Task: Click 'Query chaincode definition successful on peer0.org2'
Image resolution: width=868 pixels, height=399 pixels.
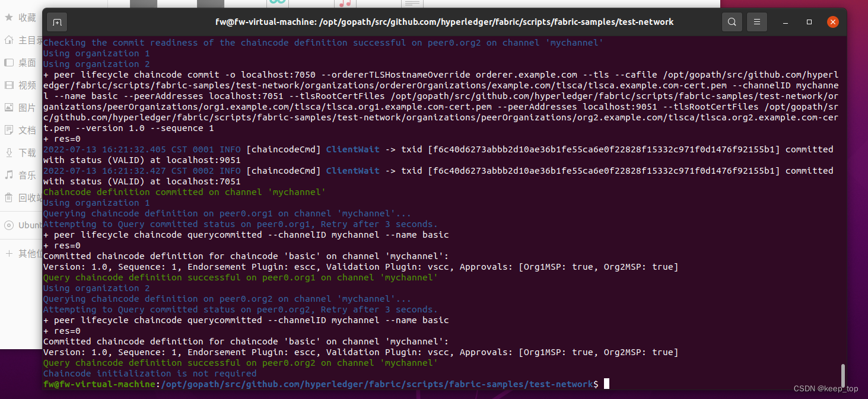Action: (240, 363)
